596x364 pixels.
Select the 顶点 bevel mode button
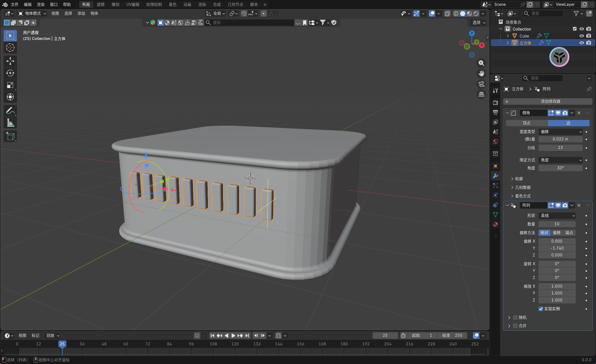click(526, 123)
